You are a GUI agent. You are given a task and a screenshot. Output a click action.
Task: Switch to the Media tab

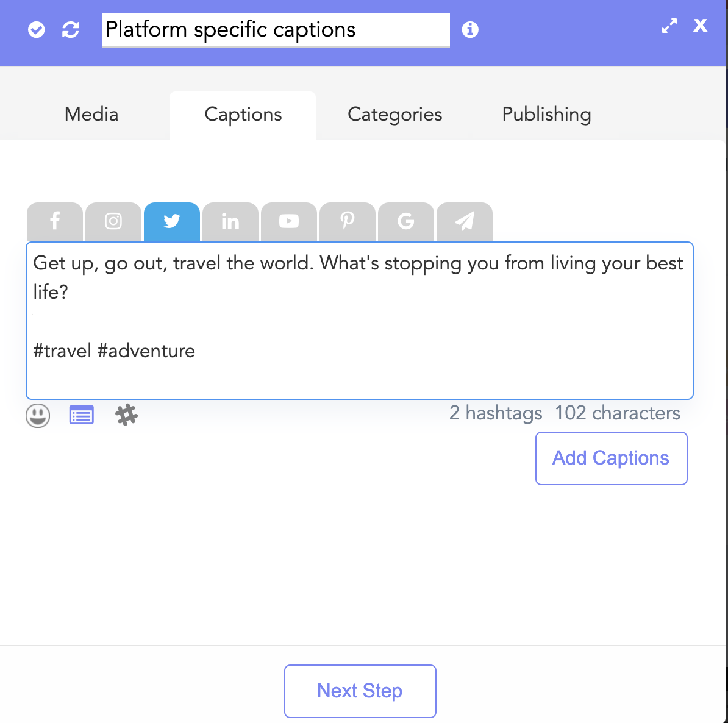click(x=91, y=115)
